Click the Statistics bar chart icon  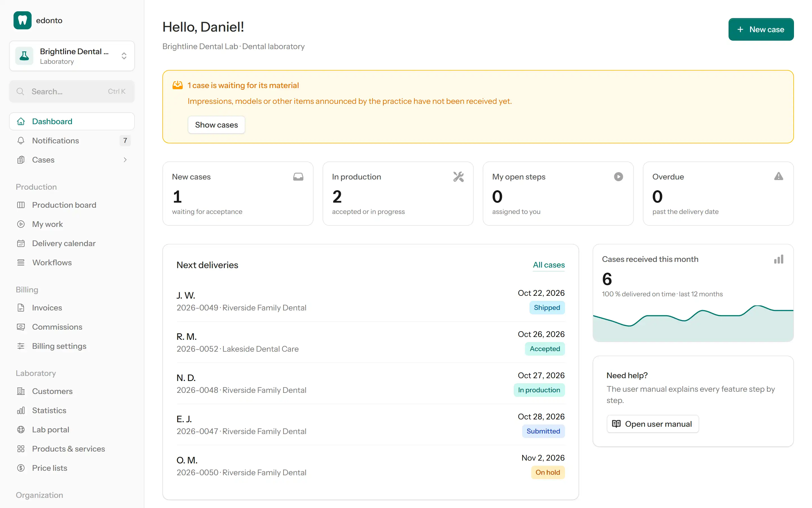coord(21,410)
